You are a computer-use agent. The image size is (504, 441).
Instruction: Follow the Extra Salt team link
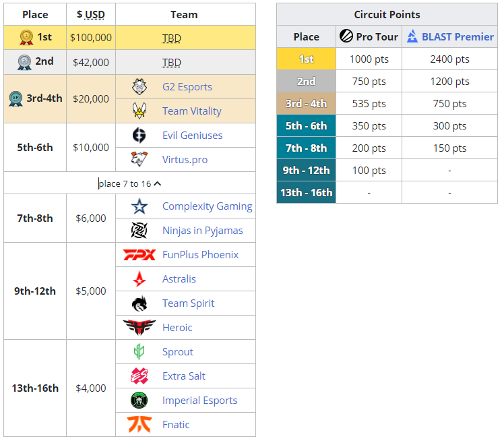(184, 376)
